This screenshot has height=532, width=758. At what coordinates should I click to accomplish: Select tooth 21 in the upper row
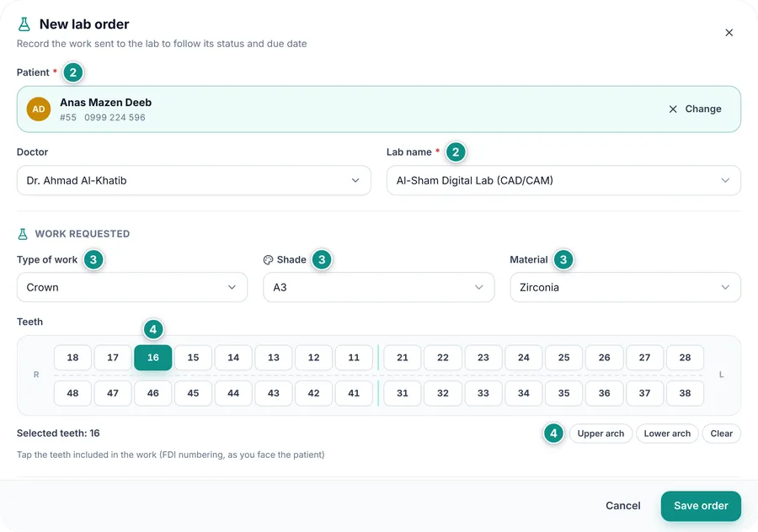click(x=403, y=358)
